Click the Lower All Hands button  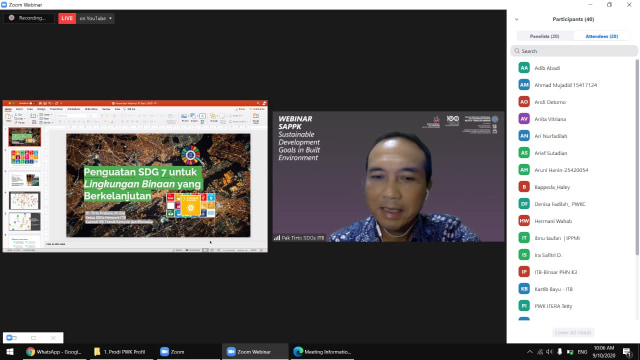(573, 333)
